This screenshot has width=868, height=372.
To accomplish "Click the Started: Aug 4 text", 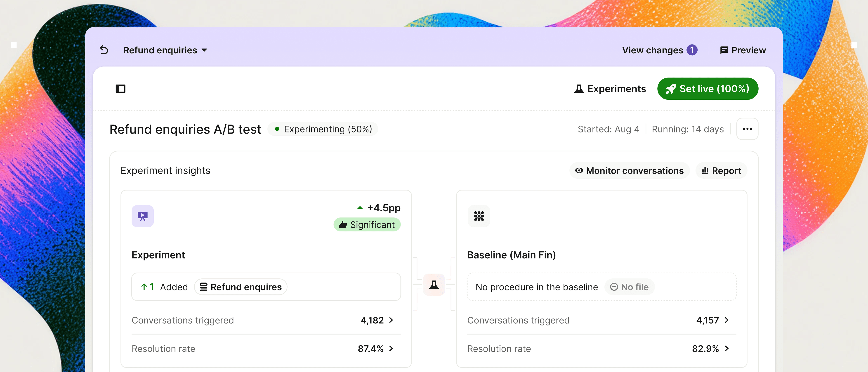I will tap(608, 129).
